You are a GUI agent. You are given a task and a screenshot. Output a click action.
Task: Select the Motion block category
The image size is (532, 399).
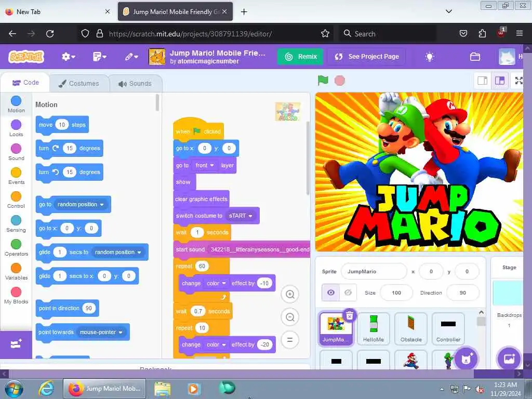[x=16, y=104]
